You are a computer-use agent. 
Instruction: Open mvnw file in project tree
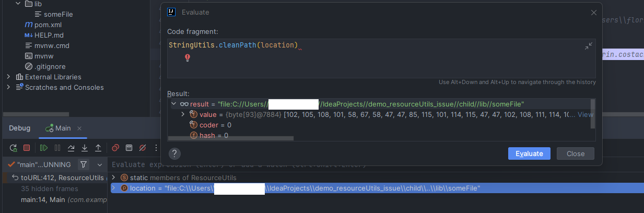point(44,56)
